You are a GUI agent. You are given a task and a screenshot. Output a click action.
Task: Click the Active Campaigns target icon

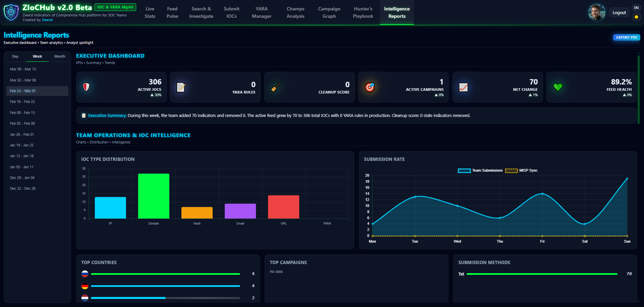coord(370,87)
